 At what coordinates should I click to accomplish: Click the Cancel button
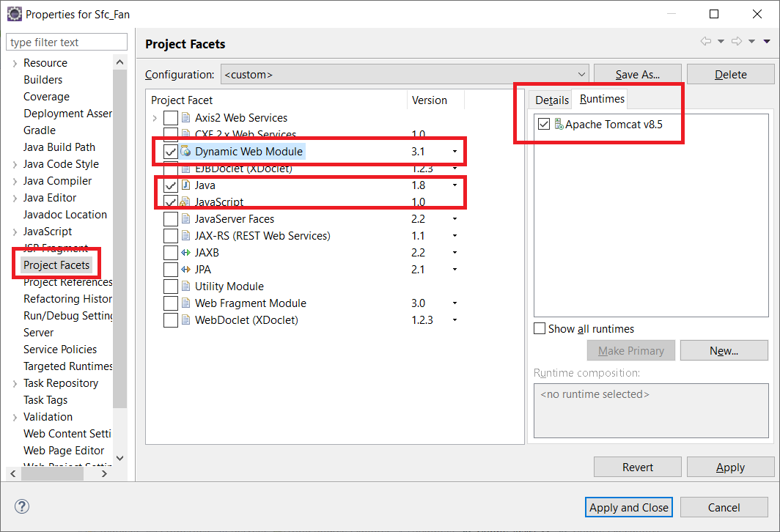[724, 507]
